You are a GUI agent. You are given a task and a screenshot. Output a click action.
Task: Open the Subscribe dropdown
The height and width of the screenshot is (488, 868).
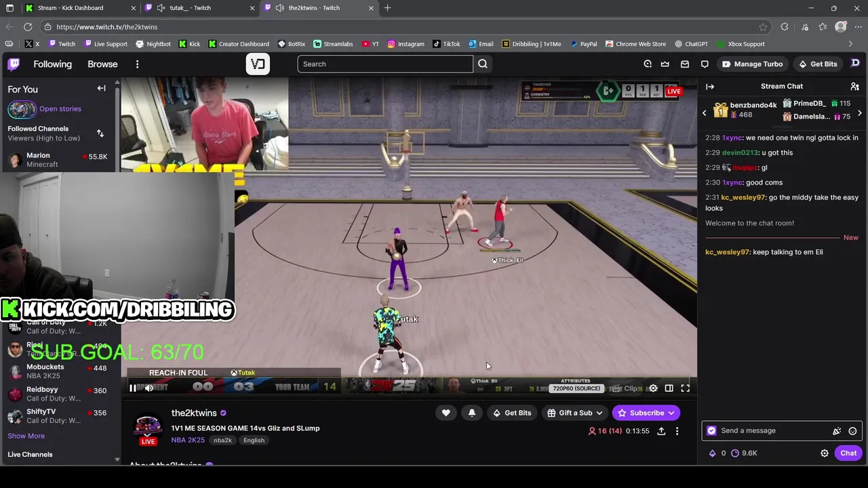pyautogui.click(x=646, y=413)
